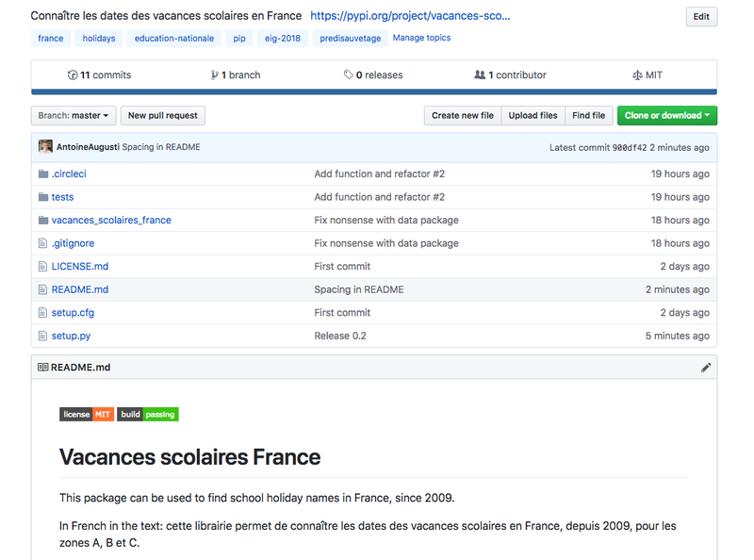Click the MIT license badge
This screenshot has height=560, width=754.
point(87,414)
